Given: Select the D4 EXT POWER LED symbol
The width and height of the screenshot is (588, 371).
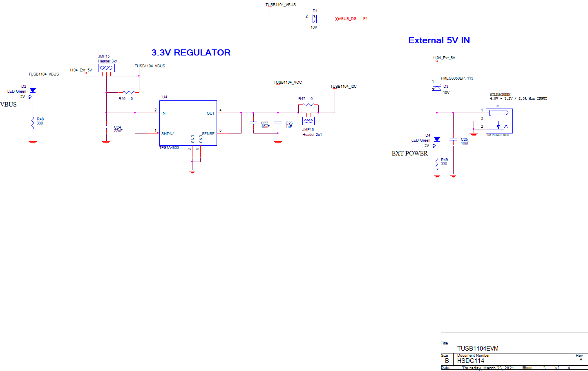Looking at the screenshot, I should coord(436,140).
